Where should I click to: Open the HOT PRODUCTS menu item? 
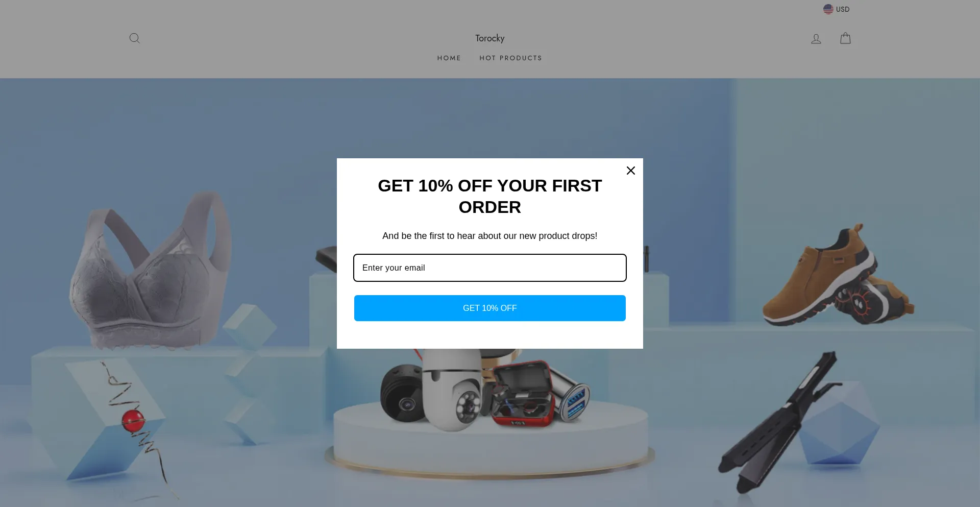click(x=511, y=58)
